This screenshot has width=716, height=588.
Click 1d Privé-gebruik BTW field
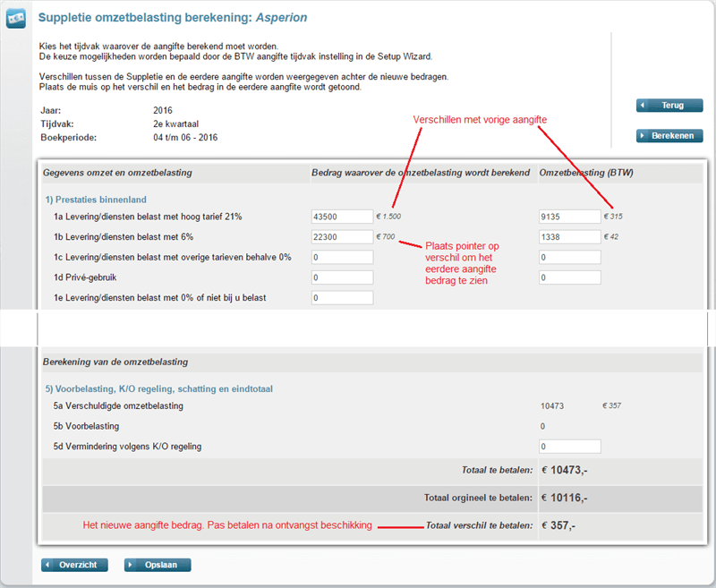(x=570, y=277)
